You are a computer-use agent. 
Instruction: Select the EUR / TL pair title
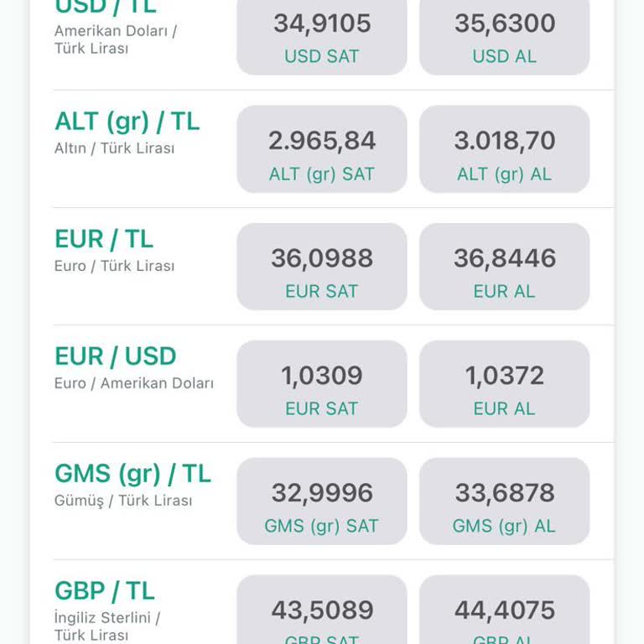pos(104,240)
